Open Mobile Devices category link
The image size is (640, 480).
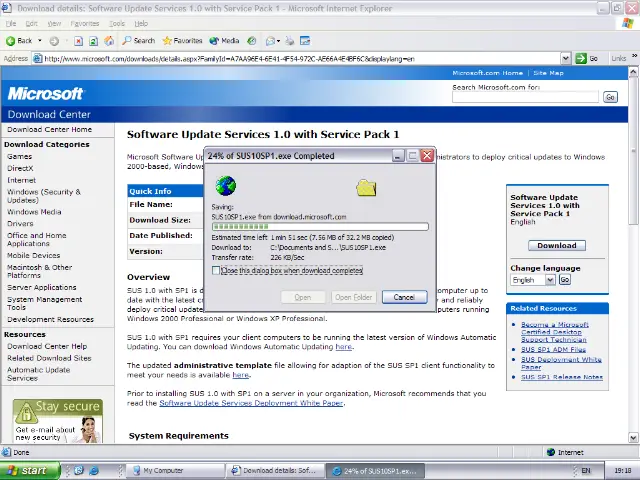click(33, 256)
